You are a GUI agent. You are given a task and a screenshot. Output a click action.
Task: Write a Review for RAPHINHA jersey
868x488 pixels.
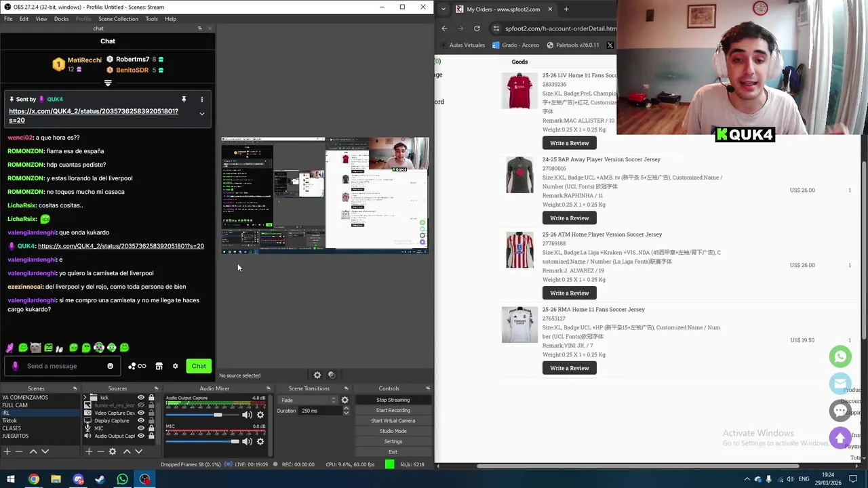pyautogui.click(x=570, y=218)
